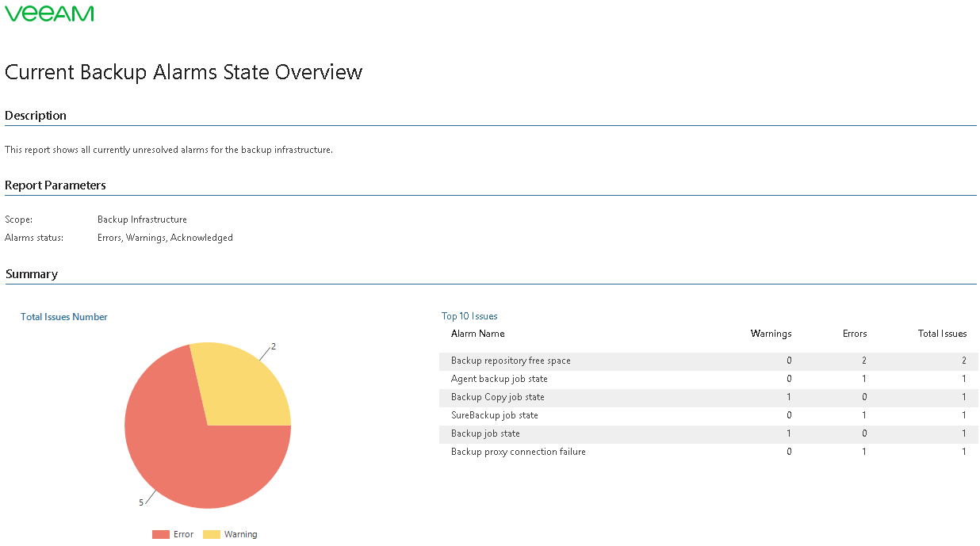Select the SureBackup job state alarm
The height and width of the screenshot is (546, 980).
click(495, 415)
